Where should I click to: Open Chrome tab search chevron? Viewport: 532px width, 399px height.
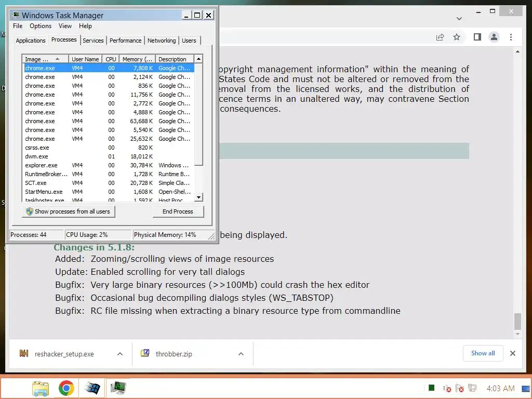(459, 19)
